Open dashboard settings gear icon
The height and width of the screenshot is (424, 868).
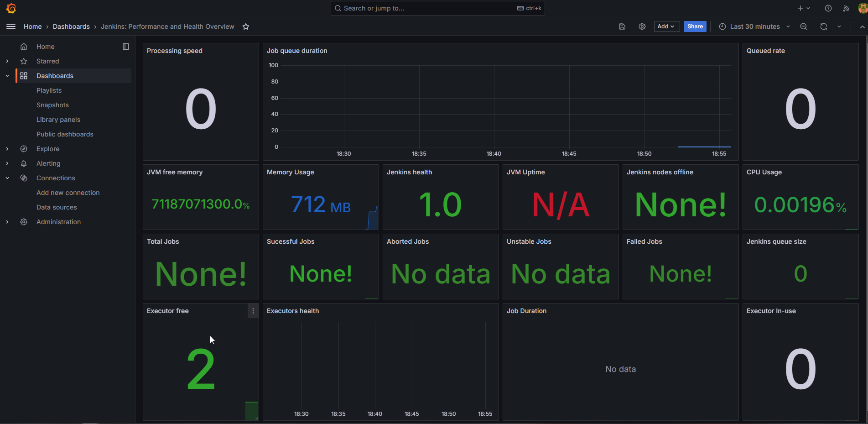(x=642, y=26)
